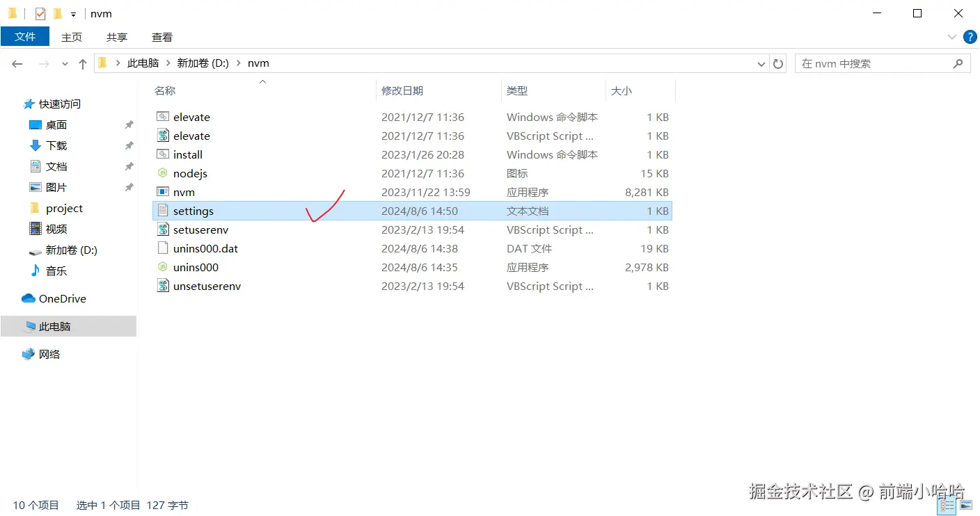Refresh the current folder view
Viewport: 980px width, 516px height.
pyautogui.click(x=777, y=63)
